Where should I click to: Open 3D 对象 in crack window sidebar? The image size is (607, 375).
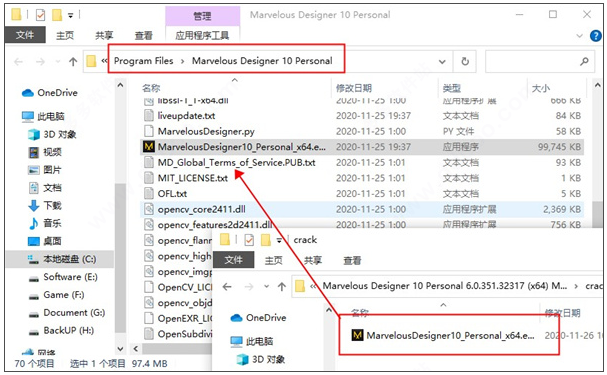pyautogui.click(x=261, y=359)
